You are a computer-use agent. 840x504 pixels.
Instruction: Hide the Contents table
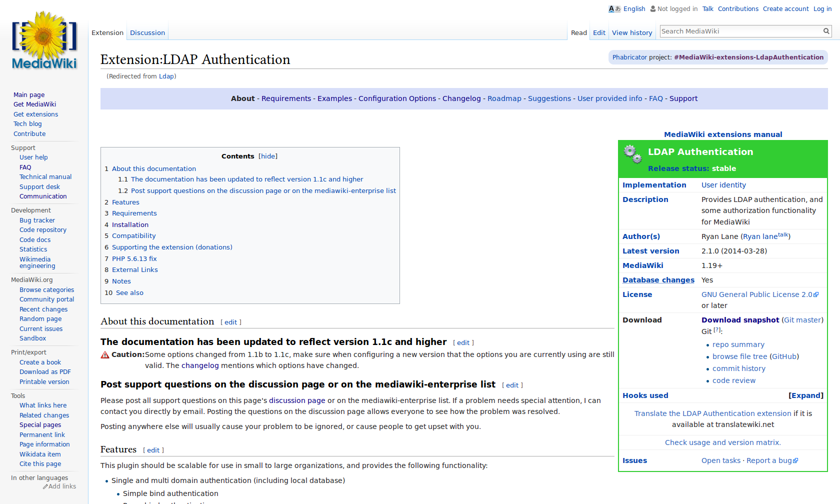268,156
